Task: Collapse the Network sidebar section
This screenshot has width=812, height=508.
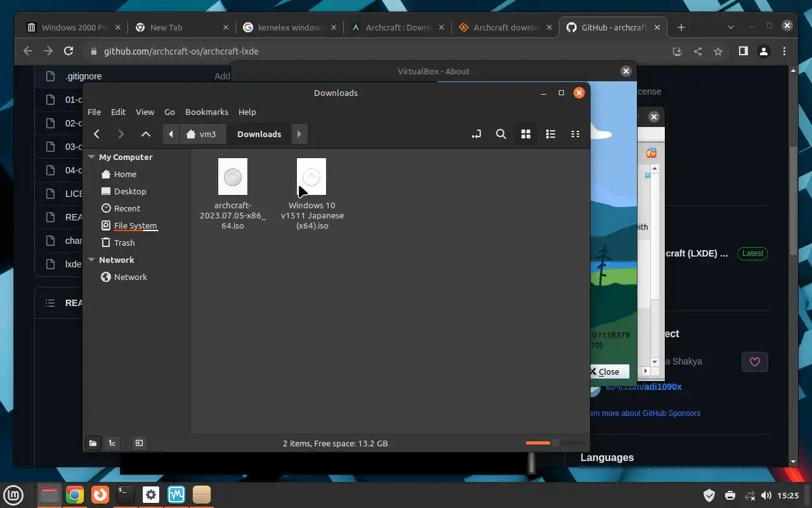Action: (x=91, y=260)
